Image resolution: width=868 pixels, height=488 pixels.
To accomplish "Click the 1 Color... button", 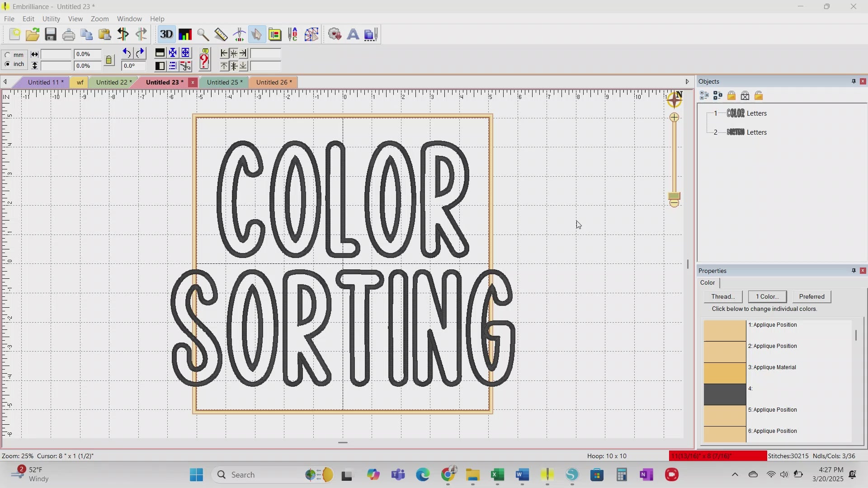I will pos(767,297).
